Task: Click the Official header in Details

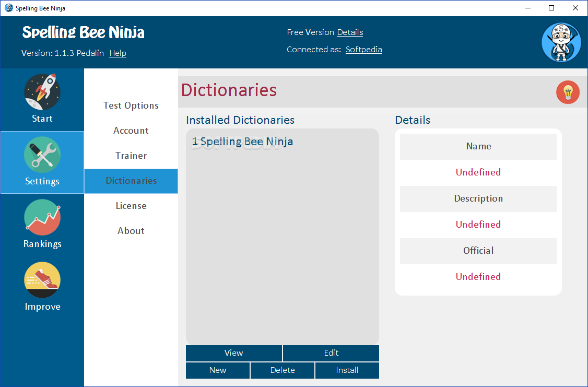Action: coord(478,251)
